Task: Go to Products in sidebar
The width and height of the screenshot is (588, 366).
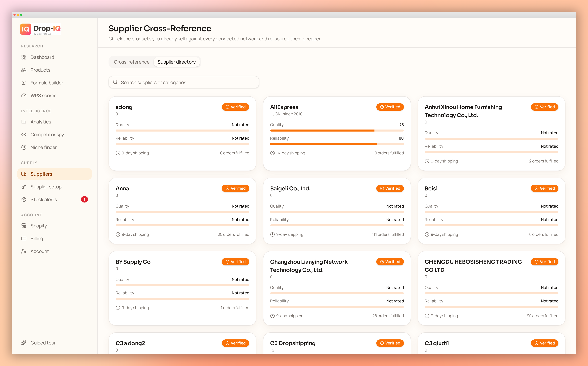Action: click(54, 70)
